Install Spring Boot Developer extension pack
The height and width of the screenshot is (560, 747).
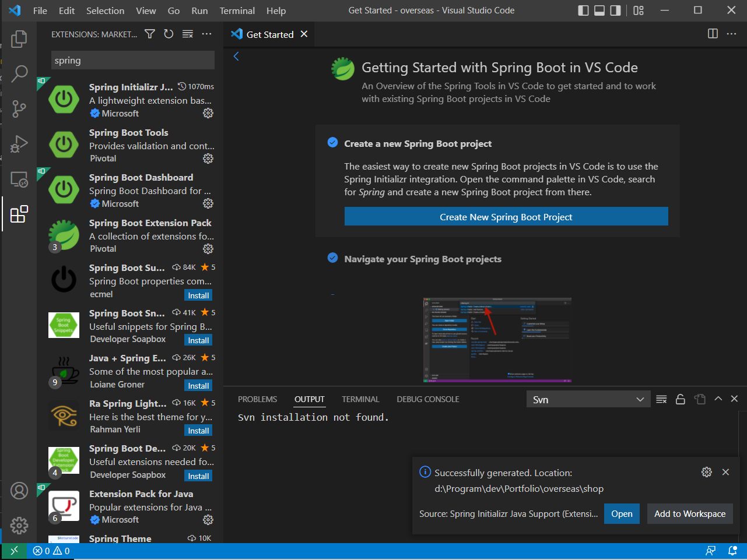click(198, 476)
